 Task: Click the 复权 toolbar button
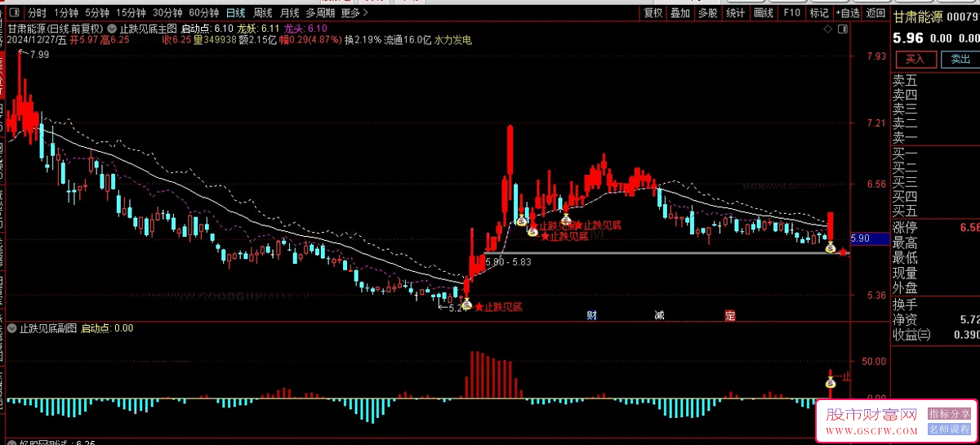(653, 13)
